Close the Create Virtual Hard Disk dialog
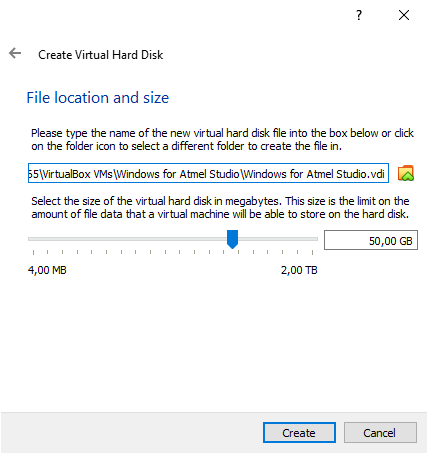Viewport: 428px width, 454px height. tap(404, 15)
